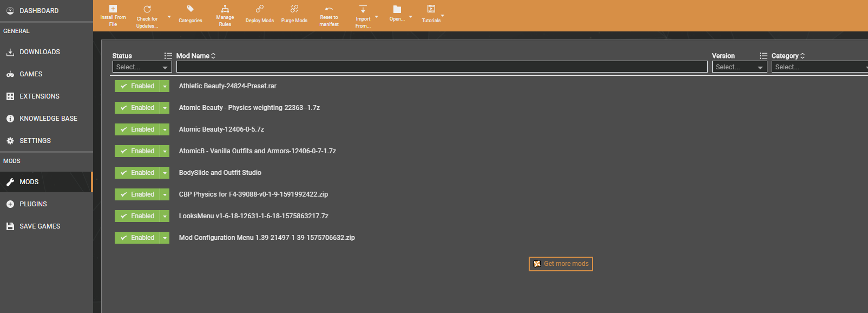Sort by Category column header
Viewport: 868px width, 313px height.
[788, 56]
